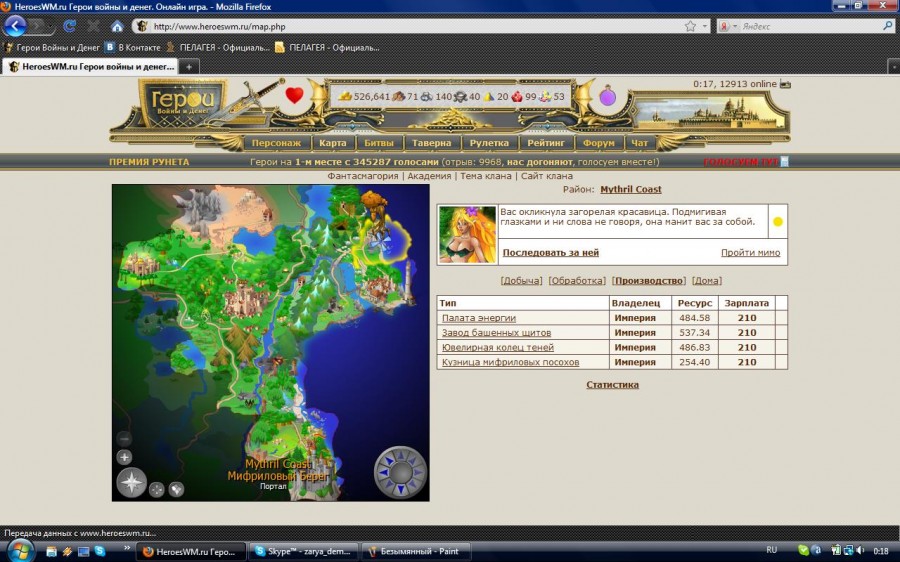Click the mail envelope icon near online counter
Screen dimensions: 900x562
pos(785,84)
